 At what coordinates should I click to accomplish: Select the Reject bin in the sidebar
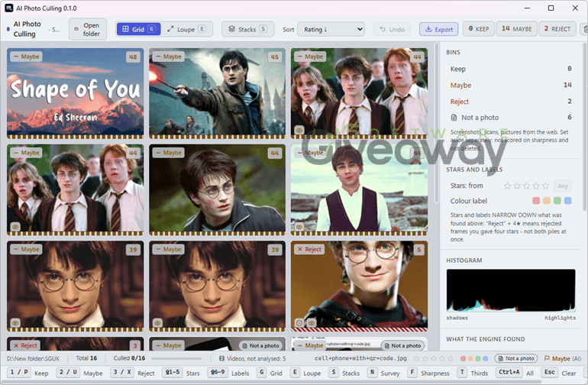[x=511, y=102]
